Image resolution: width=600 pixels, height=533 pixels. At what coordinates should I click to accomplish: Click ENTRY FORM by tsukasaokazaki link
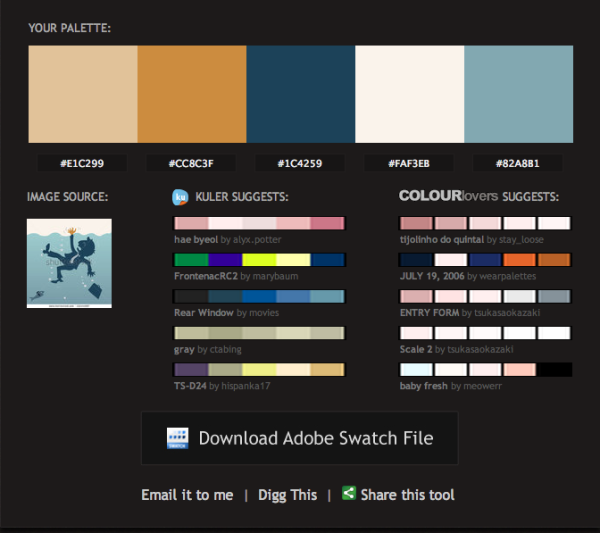470,313
